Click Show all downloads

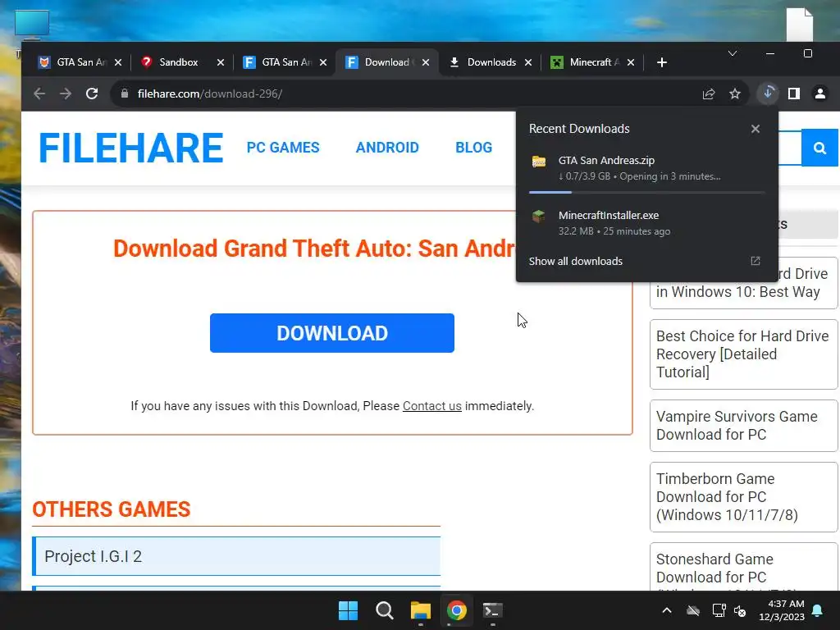click(575, 262)
